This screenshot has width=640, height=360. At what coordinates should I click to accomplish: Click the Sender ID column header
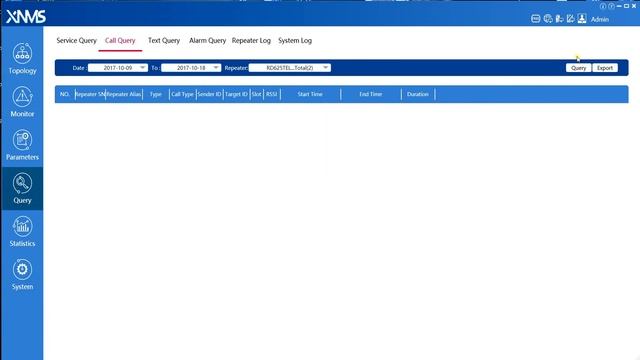(x=209, y=94)
